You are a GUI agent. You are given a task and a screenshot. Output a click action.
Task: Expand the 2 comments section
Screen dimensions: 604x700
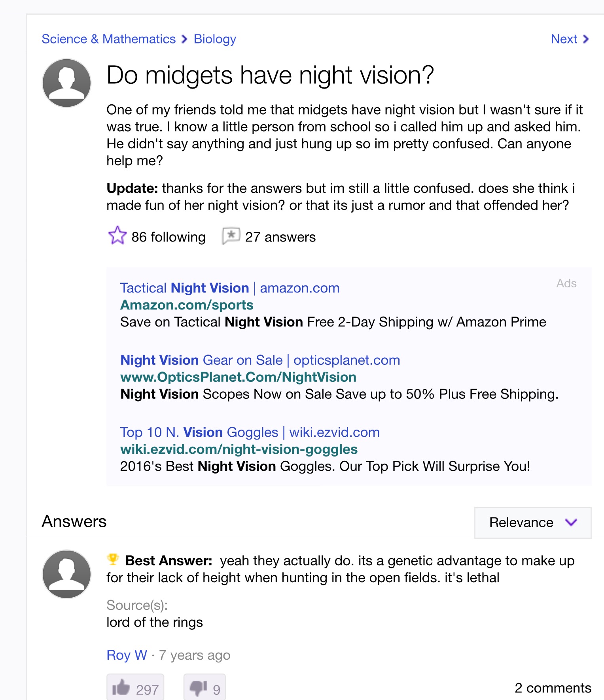click(x=553, y=687)
